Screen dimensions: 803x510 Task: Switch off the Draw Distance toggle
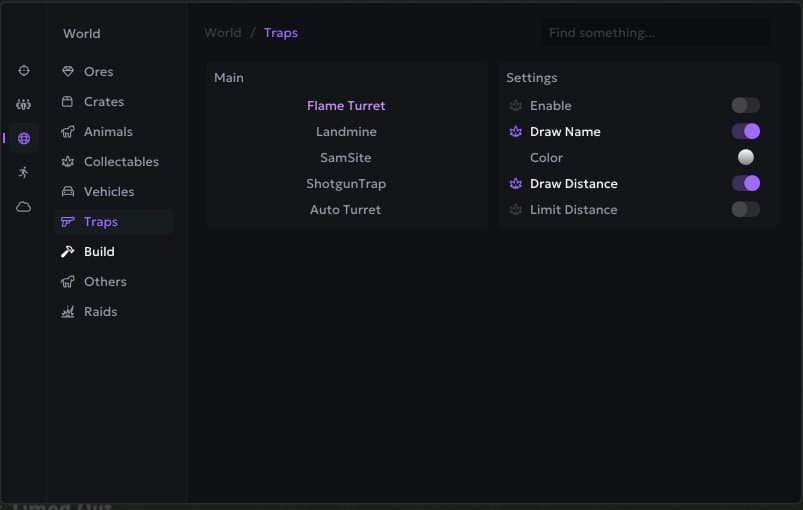coord(745,183)
